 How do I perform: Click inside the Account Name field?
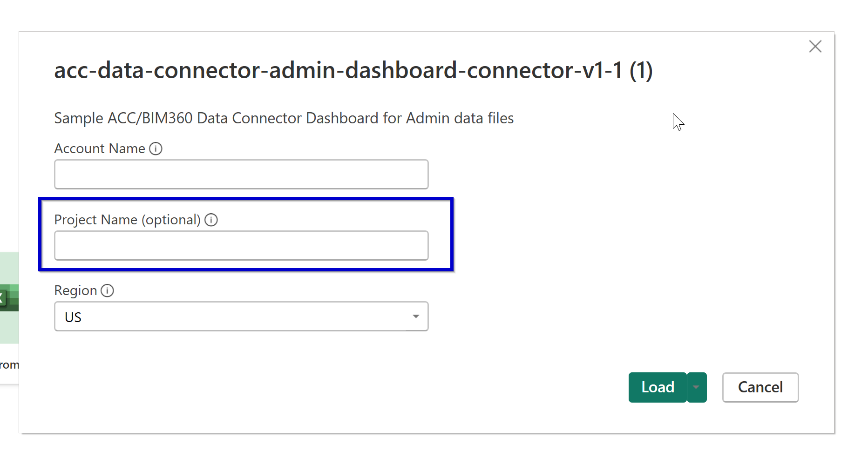pyautogui.click(x=241, y=174)
